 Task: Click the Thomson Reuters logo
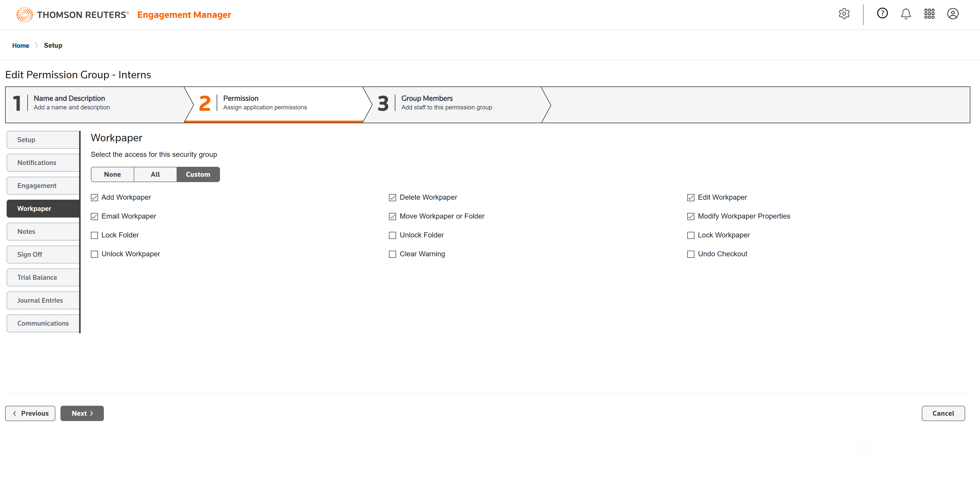click(x=72, y=15)
